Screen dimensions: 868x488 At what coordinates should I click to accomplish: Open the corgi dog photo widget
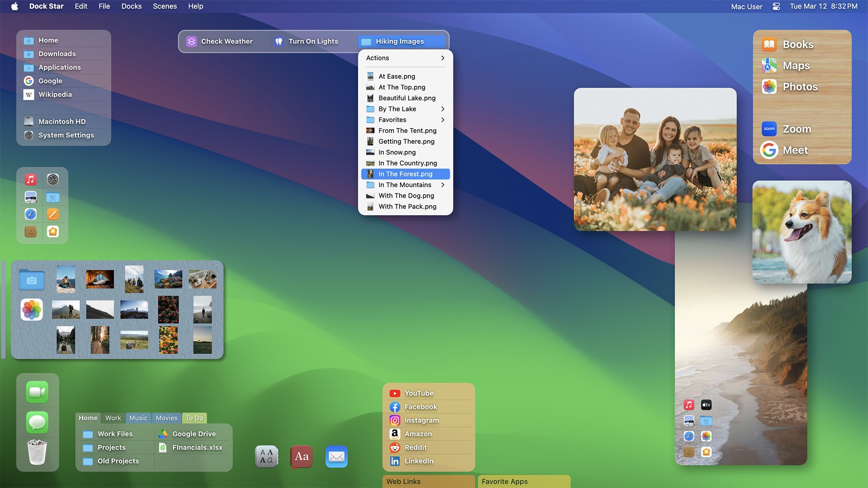(x=802, y=232)
